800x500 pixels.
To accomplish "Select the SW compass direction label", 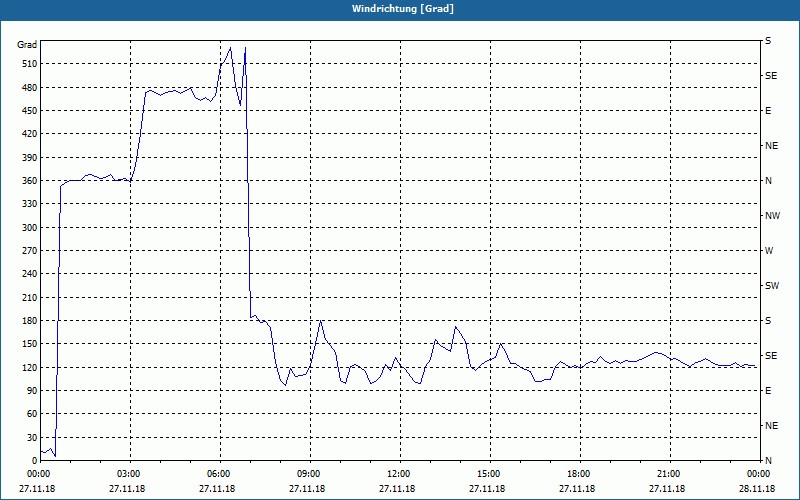I will 772,286.
